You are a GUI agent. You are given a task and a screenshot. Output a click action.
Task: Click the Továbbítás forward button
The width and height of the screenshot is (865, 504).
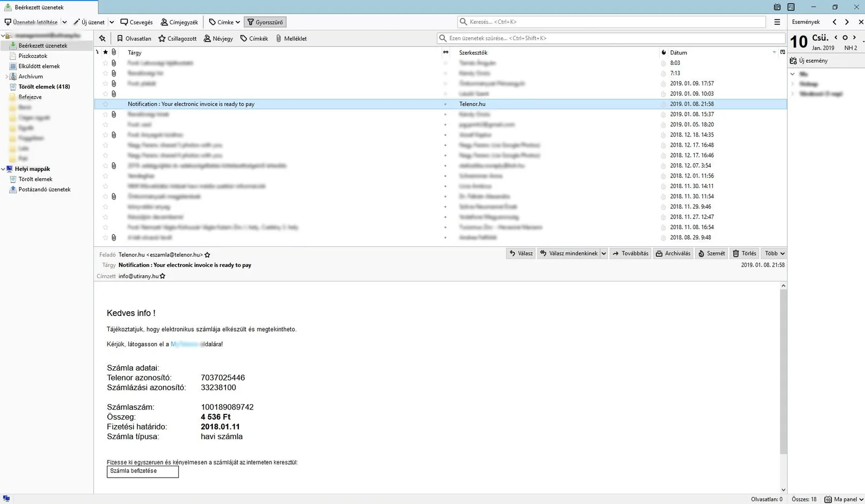click(x=630, y=253)
